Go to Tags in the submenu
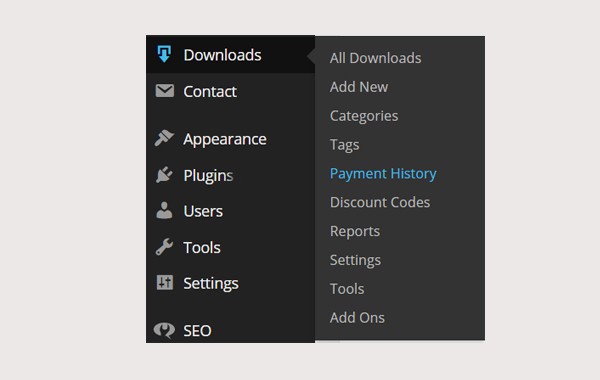 [344, 145]
